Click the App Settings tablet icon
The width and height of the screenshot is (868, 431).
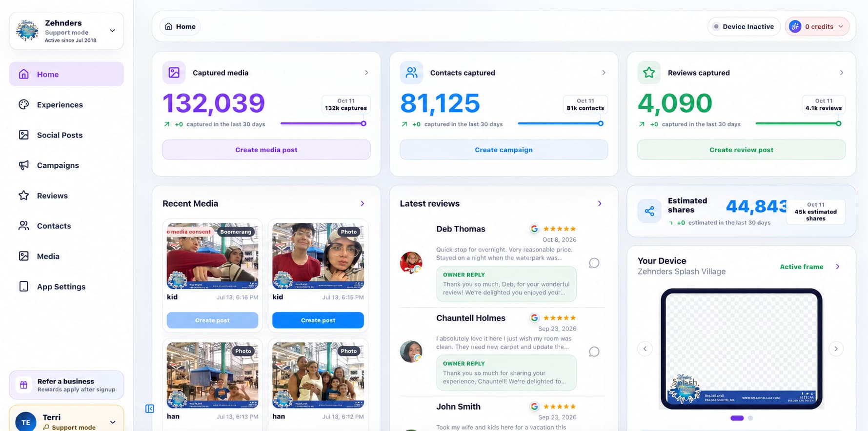[x=23, y=286]
